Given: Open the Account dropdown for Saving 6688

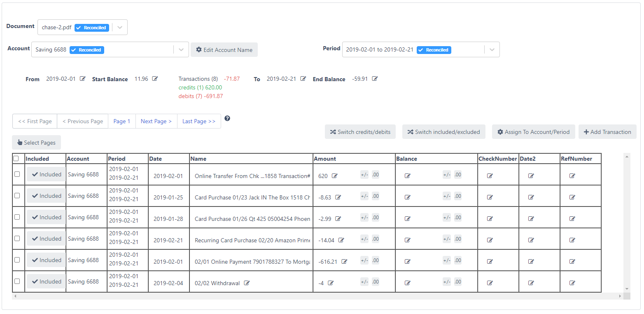Looking at the screenshot, I should point(181,49).
